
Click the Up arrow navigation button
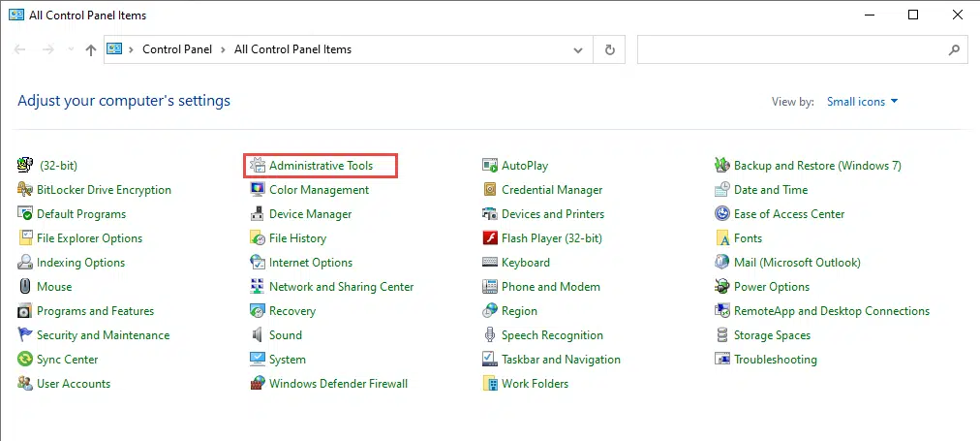[x=91, y=50]
